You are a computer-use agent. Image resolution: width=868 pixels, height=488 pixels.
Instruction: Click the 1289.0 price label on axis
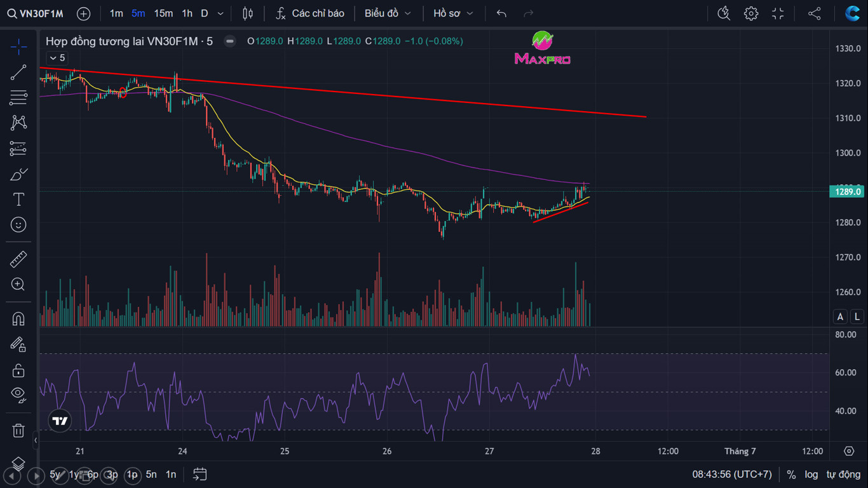tap(847, 191)
